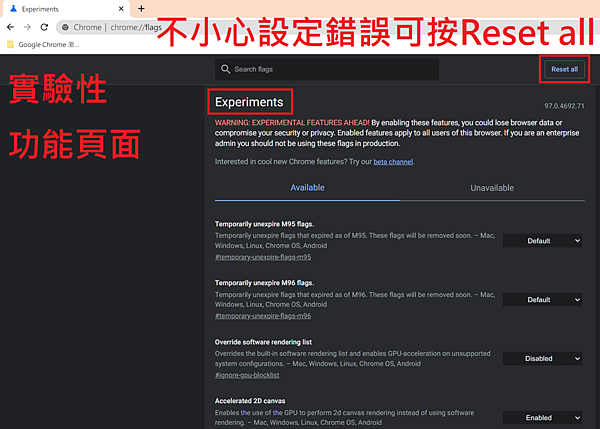Click the browser forward arrow

27,27
